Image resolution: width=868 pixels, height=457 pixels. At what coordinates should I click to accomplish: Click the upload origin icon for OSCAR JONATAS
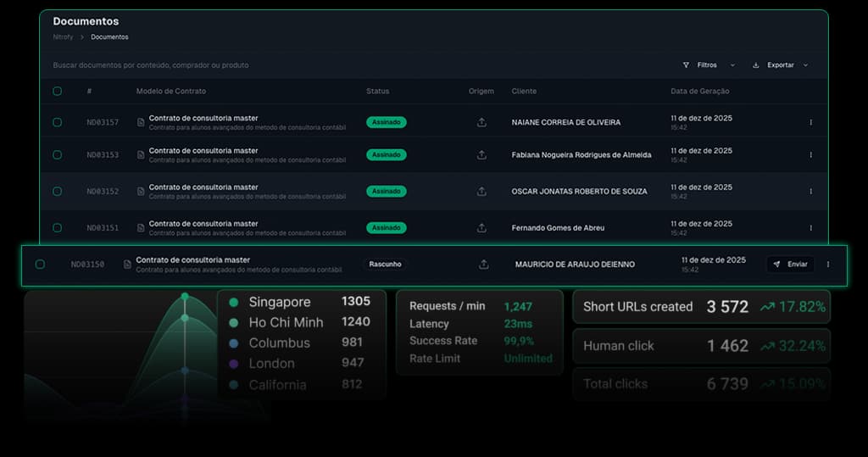coord(481,191)
